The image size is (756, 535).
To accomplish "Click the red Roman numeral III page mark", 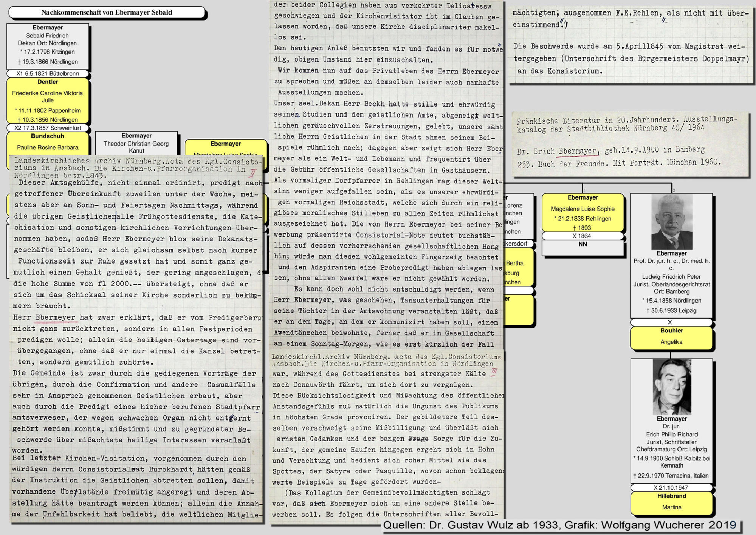I will (x=494, y=372).
